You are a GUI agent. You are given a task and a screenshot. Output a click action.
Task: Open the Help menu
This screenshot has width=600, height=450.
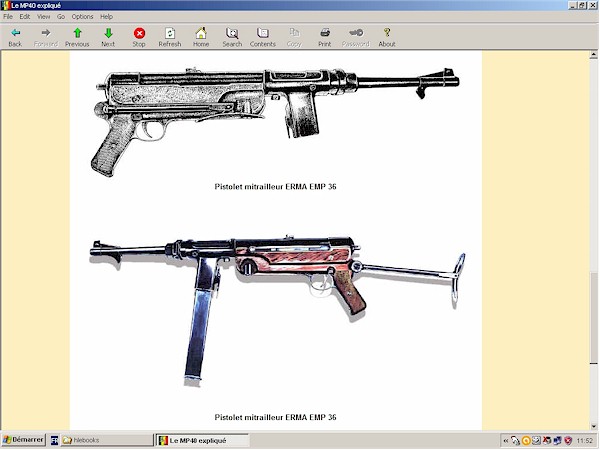[x=106, y=16]
